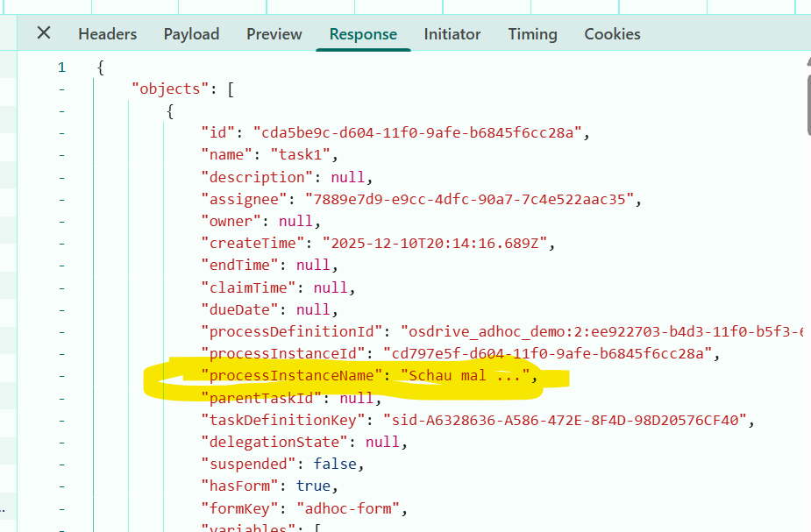Click the "description" null value
Image resolution: width=811 pixels, height=532 pixels.
click(347, 177)
